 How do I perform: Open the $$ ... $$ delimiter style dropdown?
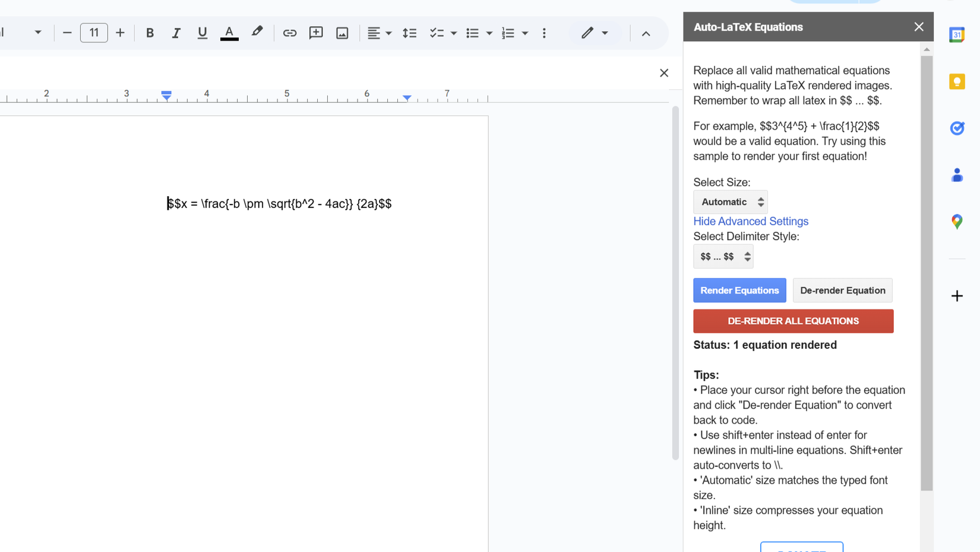click(x=723, y=257)
